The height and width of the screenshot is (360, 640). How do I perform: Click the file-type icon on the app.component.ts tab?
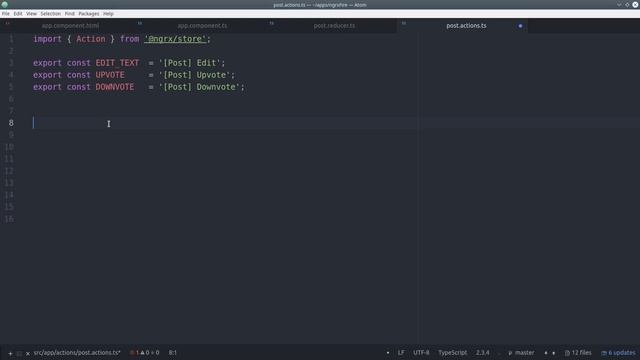coord(140,23)
